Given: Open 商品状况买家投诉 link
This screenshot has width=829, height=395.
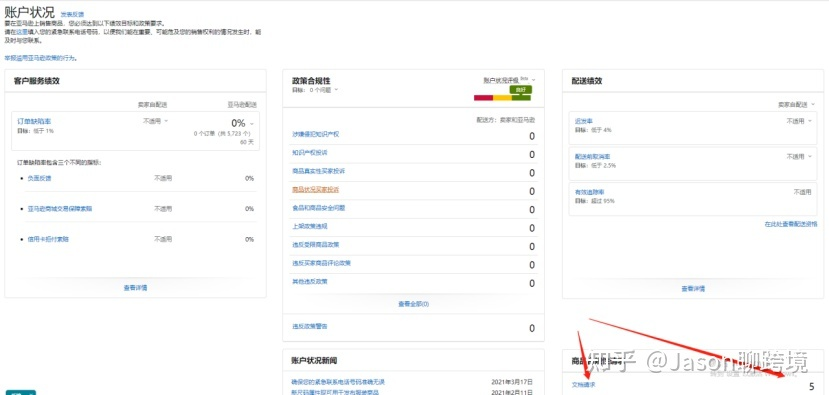Looking at the screenshot, I should coord(316,189).
